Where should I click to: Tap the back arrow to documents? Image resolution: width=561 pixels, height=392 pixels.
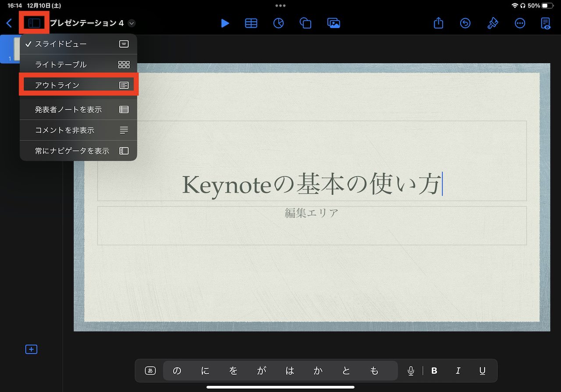(9, 23)
